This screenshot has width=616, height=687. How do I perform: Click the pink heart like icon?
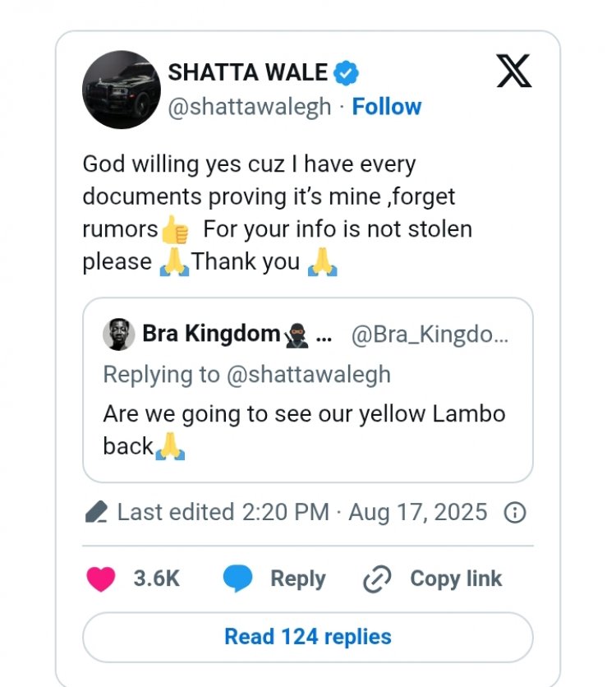tap(101, 579)
